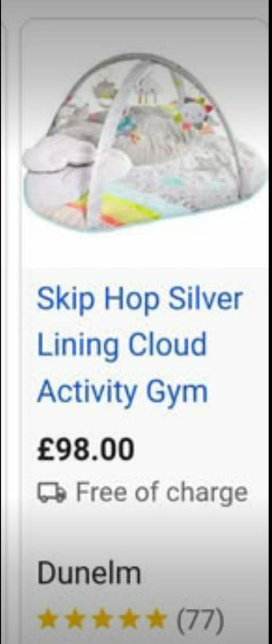The image size is (272, 644).
Task: Select the Free of charge delivery text
Action: [x=162, y=493]
